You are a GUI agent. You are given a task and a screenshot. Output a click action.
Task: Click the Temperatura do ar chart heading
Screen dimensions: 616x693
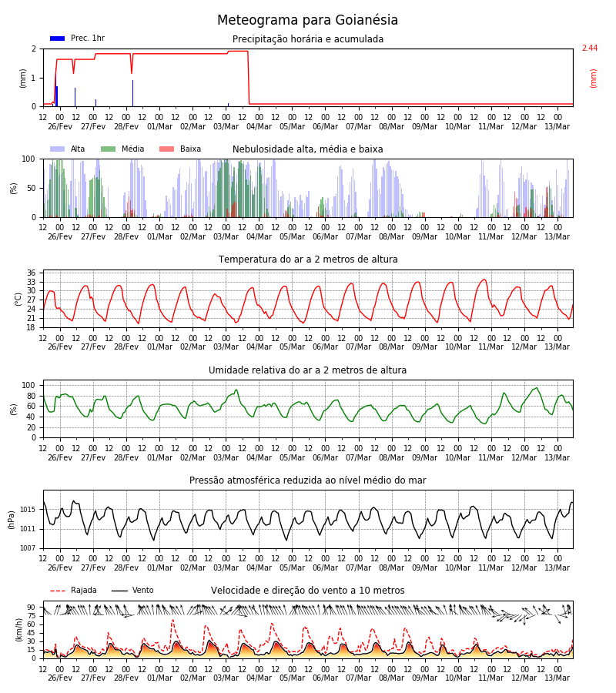point(307,259)
